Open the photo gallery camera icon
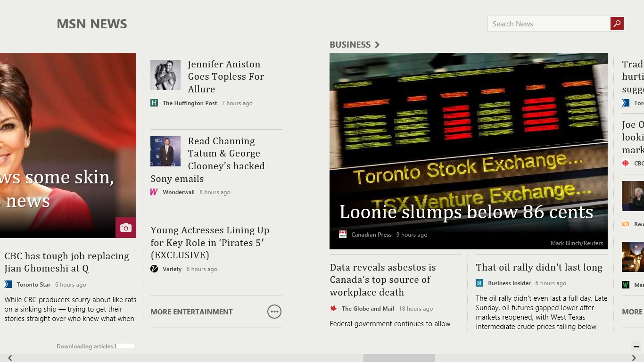Viewport: 644px width, 362px height. (x=126, y=228)
